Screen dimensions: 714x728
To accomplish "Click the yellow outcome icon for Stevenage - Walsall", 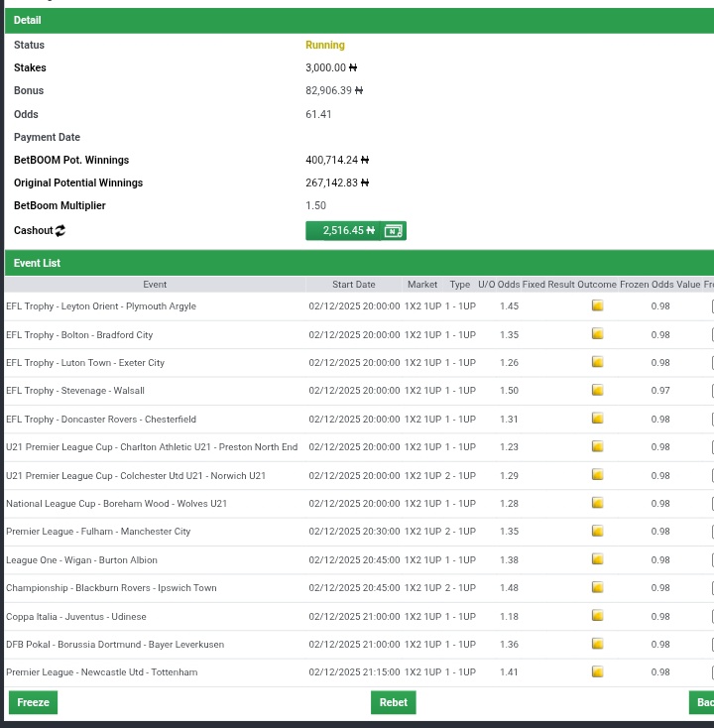I will 597,390.
